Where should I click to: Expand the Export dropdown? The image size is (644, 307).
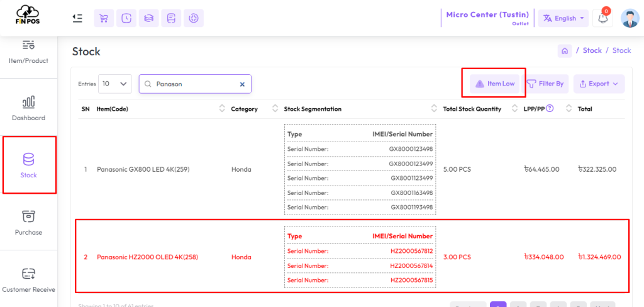click(599, 84)
